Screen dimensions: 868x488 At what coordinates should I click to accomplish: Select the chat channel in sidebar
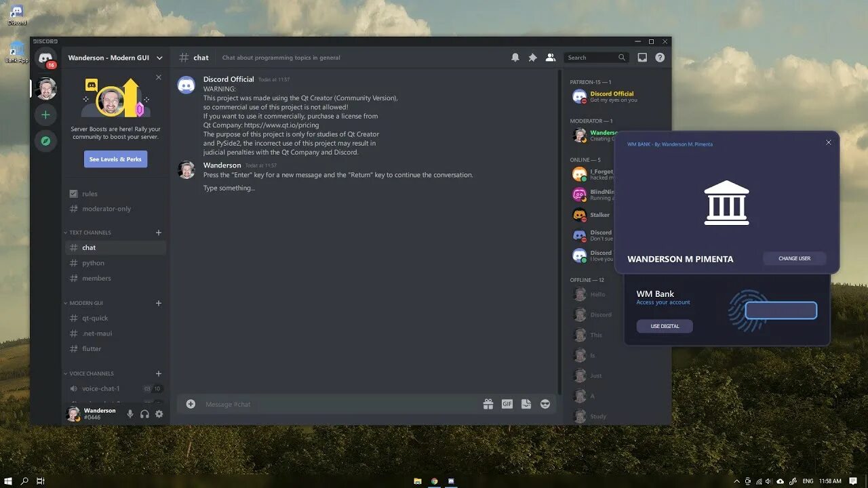click(x=115, y=247)
